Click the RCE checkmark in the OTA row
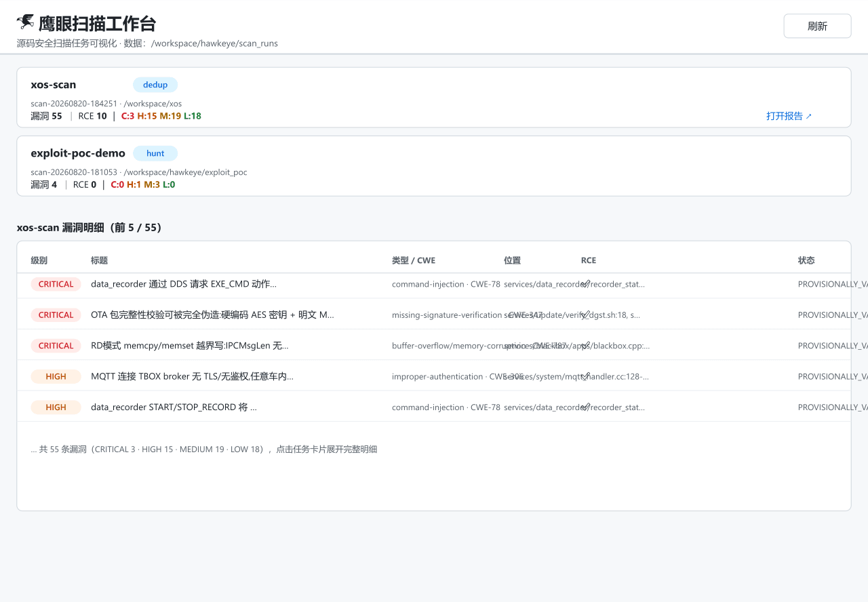The image size is (868, 602). (586, 315)
